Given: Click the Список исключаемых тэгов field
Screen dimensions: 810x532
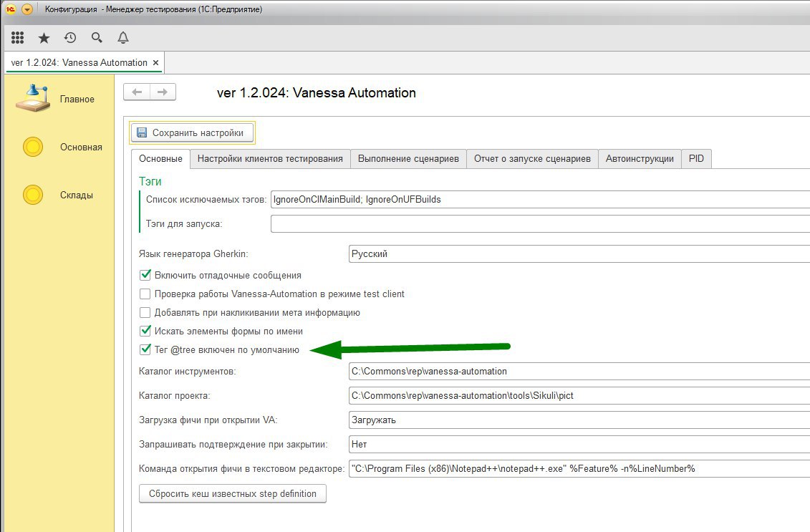Looking at the screenshot, I should tap(540, 199).
